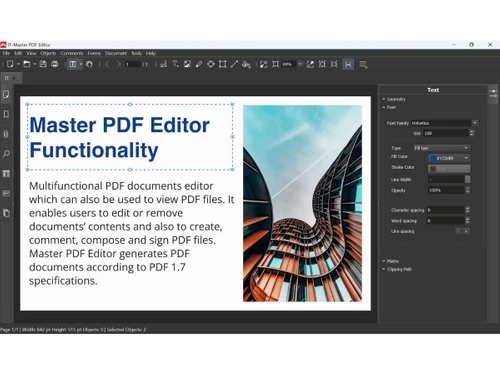Image resolution: width=500 pixels, height=375 pixels.
Task: Go to next page arrow
Action: tap(118, 64)
